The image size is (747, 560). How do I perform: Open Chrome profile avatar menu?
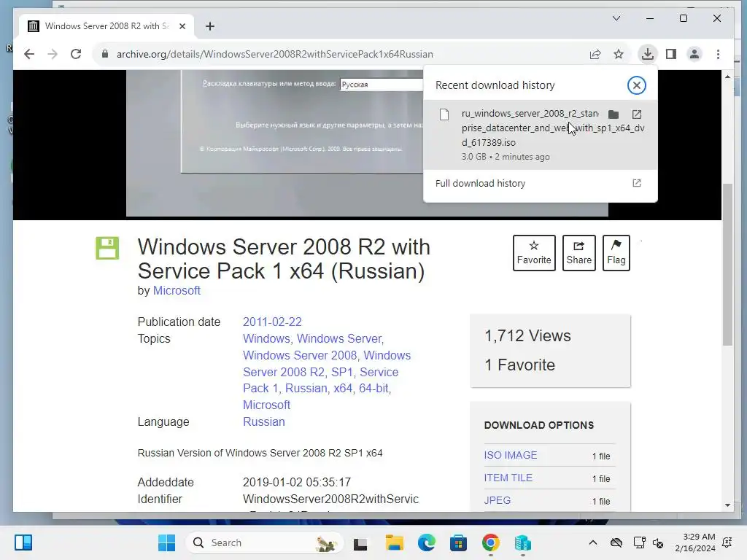pyautogui.click(x=694, y=54)
